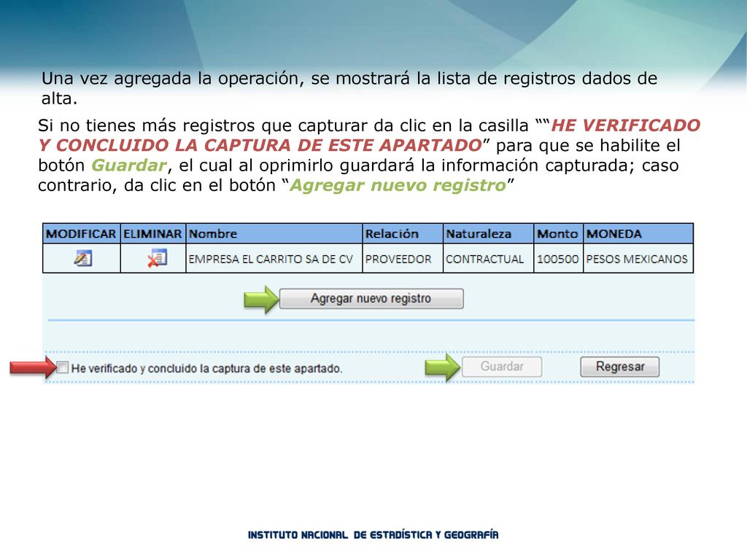This screenshot has height=560, width=747.
Task: Select the MONEDA column header
Action: point(638,234)
